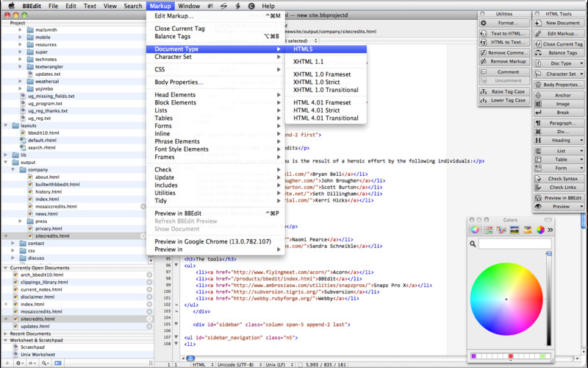Expand the press folder
The width and height of the screenshot is (588, 368).
(21, 222)
